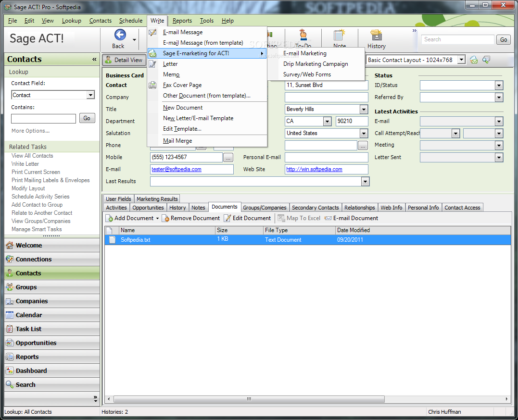The height and width of the screenshot is (420, 518).
Task: Open the tester@softpedia.com e-mail link
Action: pos(177,169)
